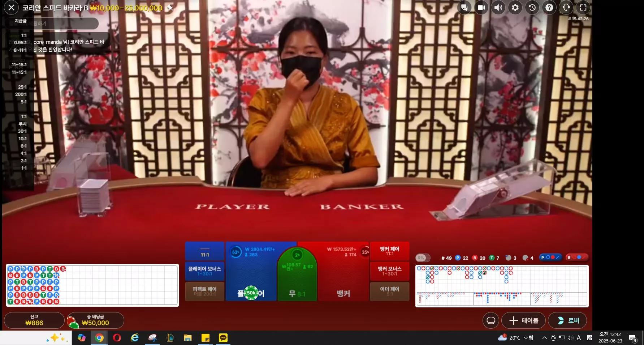
Task: Open the weather 20°C 흐림 widget
Action: click(x=516, y=338)
